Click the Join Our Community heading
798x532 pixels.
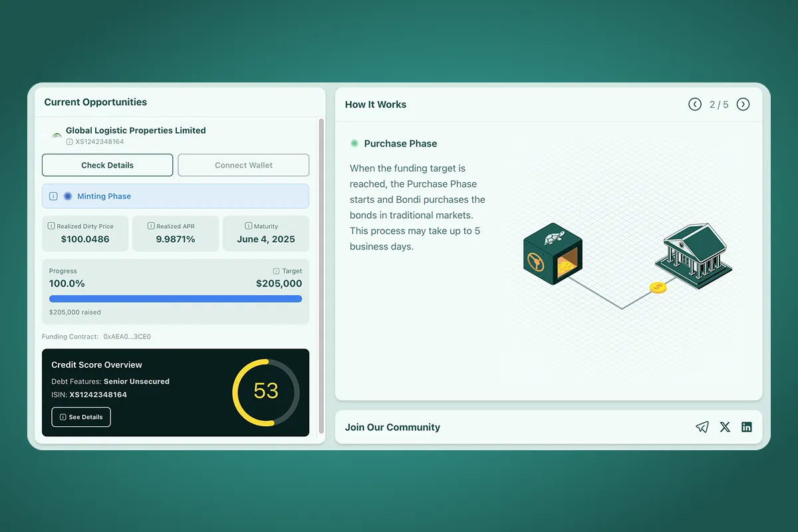(392, 428)
